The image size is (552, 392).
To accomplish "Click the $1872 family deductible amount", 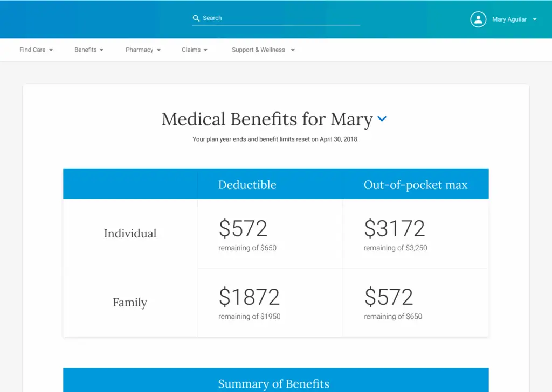I will pyautogui.click(x=249, y=297).
